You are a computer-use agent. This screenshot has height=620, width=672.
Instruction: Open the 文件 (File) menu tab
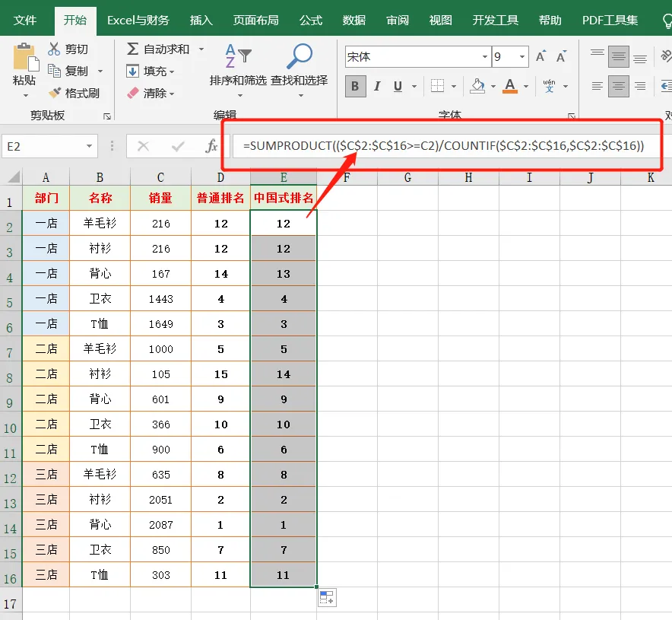[x=25, y=21]
